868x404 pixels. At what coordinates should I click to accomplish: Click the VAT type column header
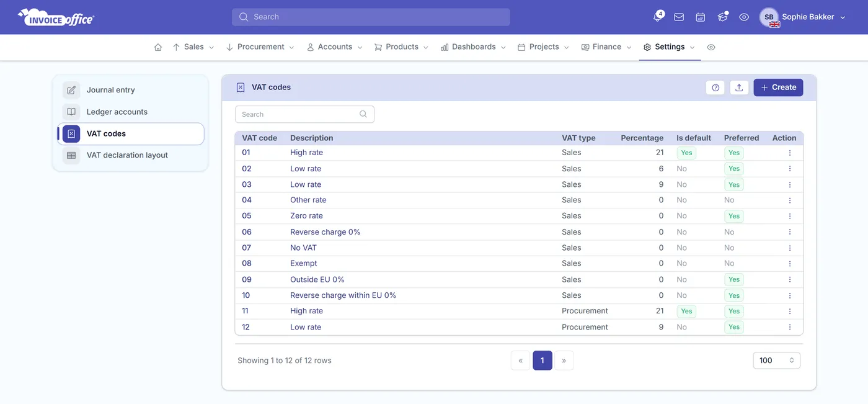[578, 138]
